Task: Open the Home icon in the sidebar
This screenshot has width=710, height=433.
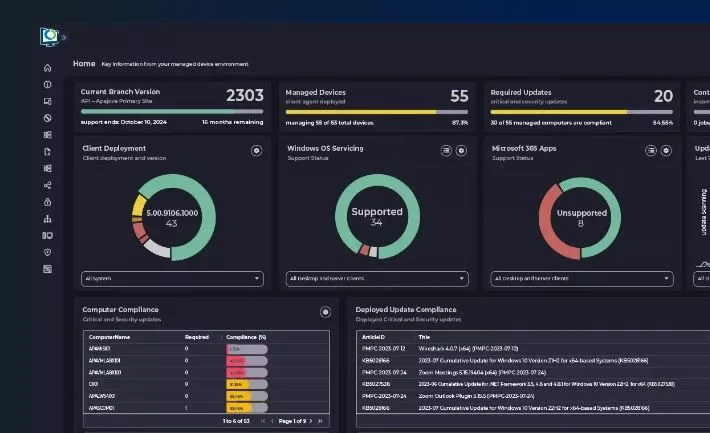Action: click(48, 68)
